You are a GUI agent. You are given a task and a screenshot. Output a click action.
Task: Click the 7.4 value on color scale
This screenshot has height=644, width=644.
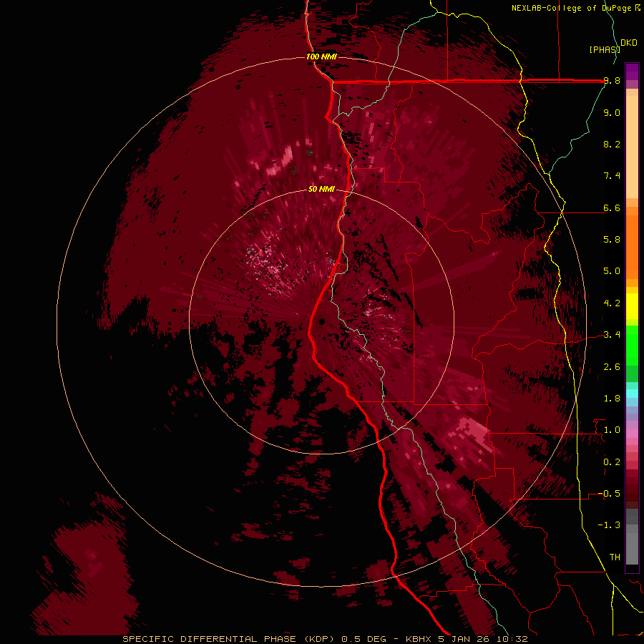coord(612,176)
